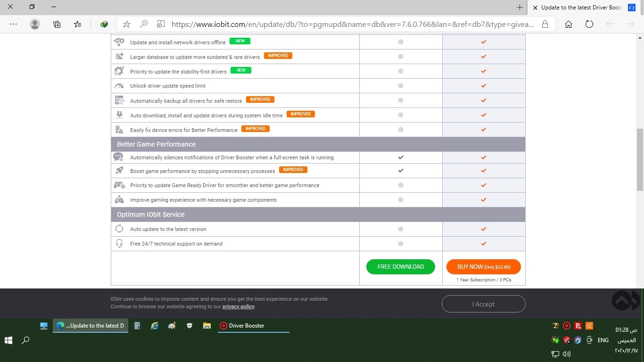Launch Internet Explorer from taskbar
The width and height of the screenshot is (644, 362).
pyautogui.click(x=155, y=326)
